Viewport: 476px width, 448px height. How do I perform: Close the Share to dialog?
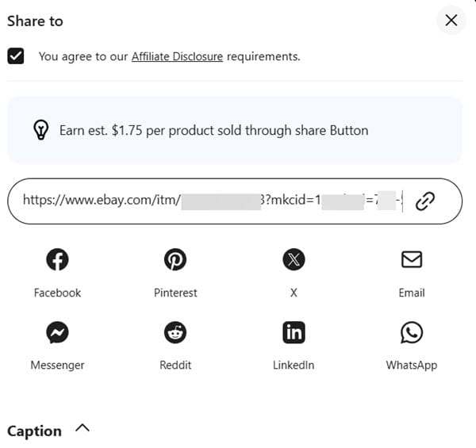tap(451, 21)
